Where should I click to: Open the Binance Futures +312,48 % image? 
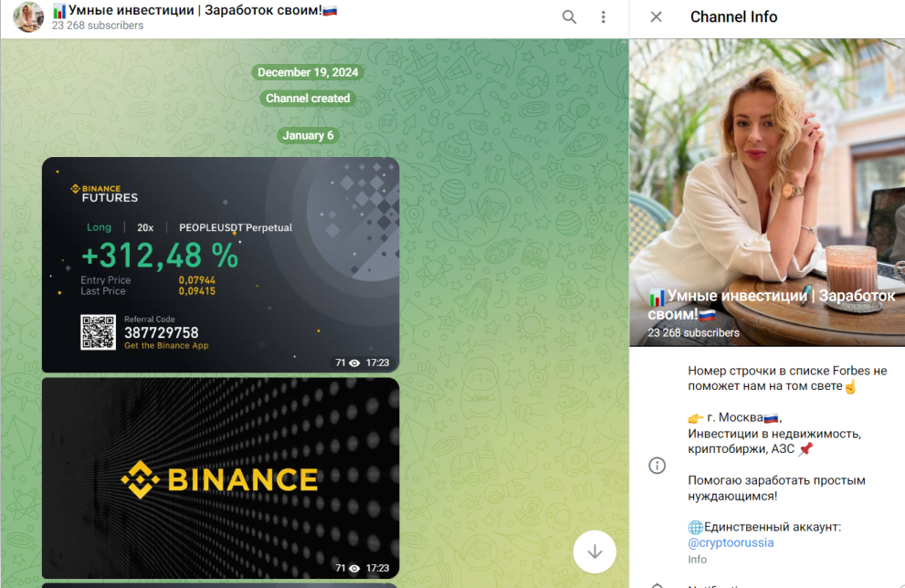pyautogui.click(x=220, y=265)
